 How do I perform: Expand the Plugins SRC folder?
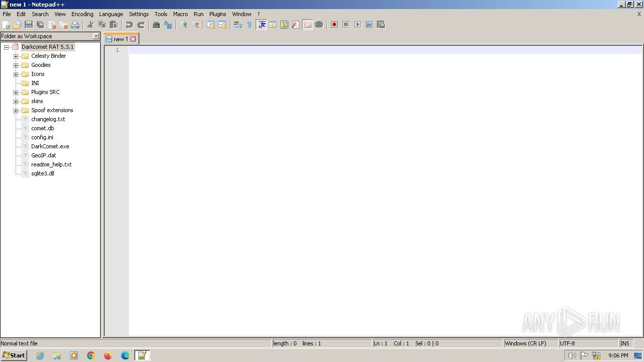coord(16,93)
